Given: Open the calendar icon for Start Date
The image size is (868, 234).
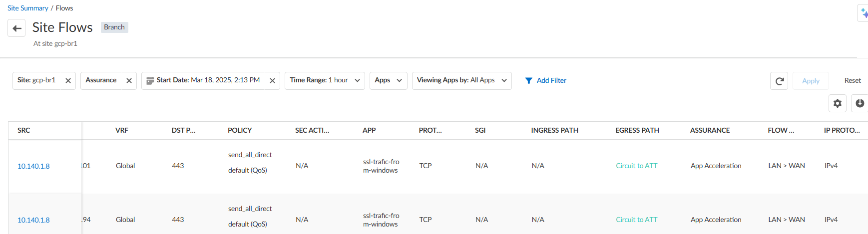Looking at the screenshot, I should pyautogui.click(x=150, y=81).
